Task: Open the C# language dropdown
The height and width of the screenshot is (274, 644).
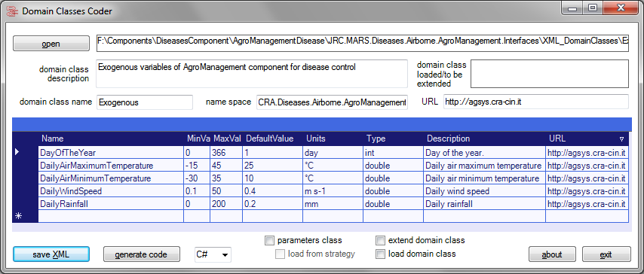Action: [x=213, y=254]
